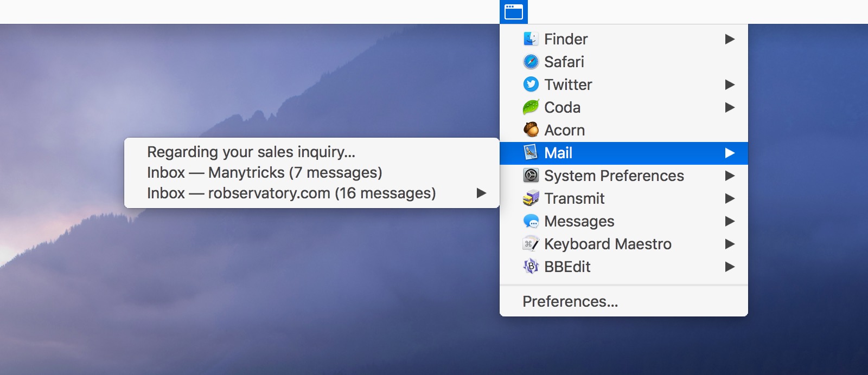Click the Coda green leaf icon
Viewport: 868px width, 375px height.
tap(531, 107)
